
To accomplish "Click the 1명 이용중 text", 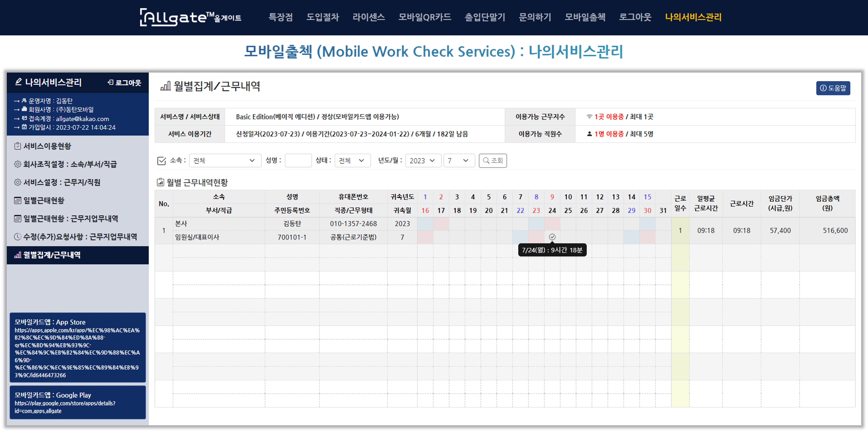I will click(x=609, y=134).
